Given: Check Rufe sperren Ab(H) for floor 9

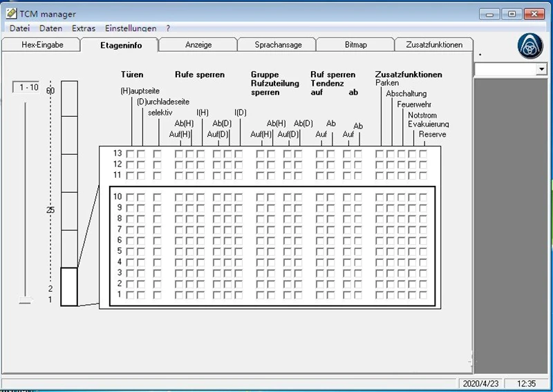Looking at the screenshot, I should pos(190,209).
